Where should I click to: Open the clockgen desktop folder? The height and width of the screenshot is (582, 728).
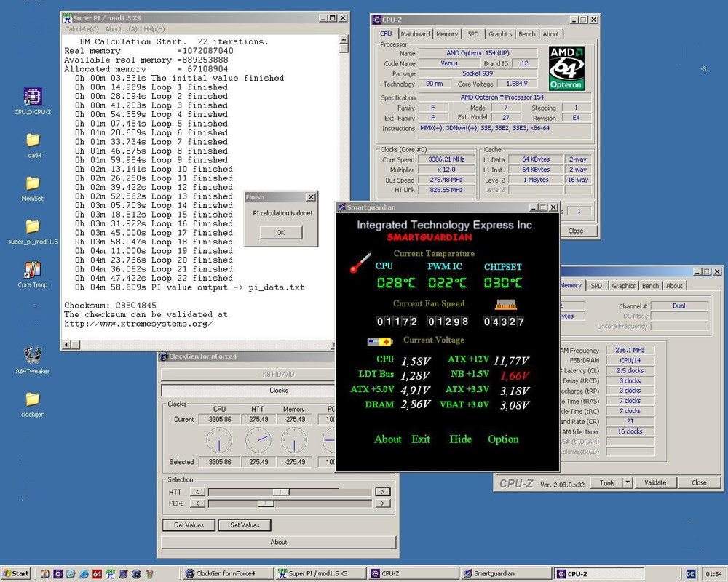pos(33,399)
